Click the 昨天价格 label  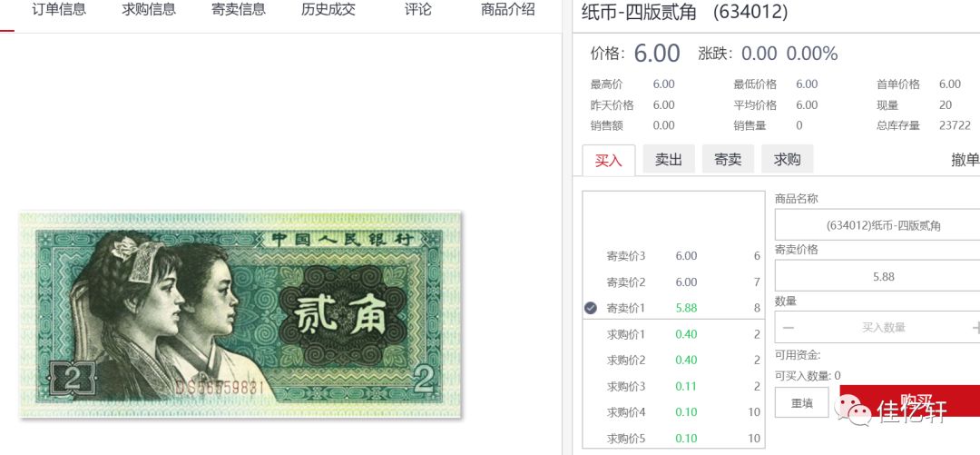coord(612,105)
